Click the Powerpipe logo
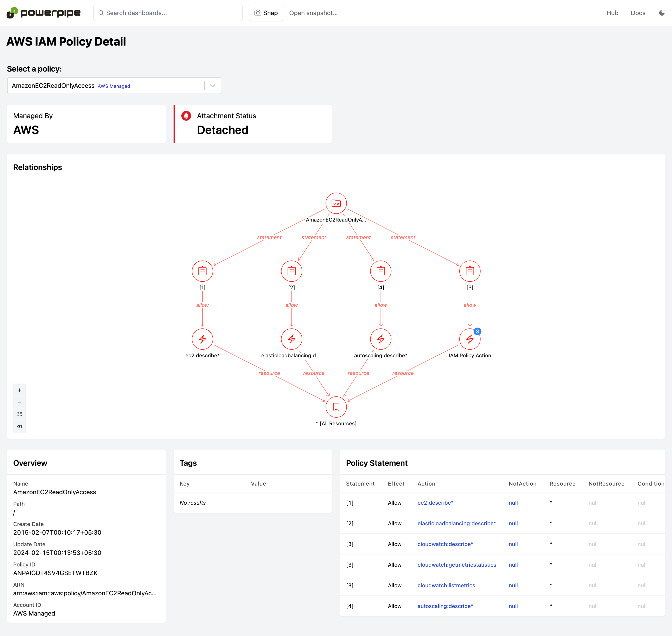 [x=43, y=13]
